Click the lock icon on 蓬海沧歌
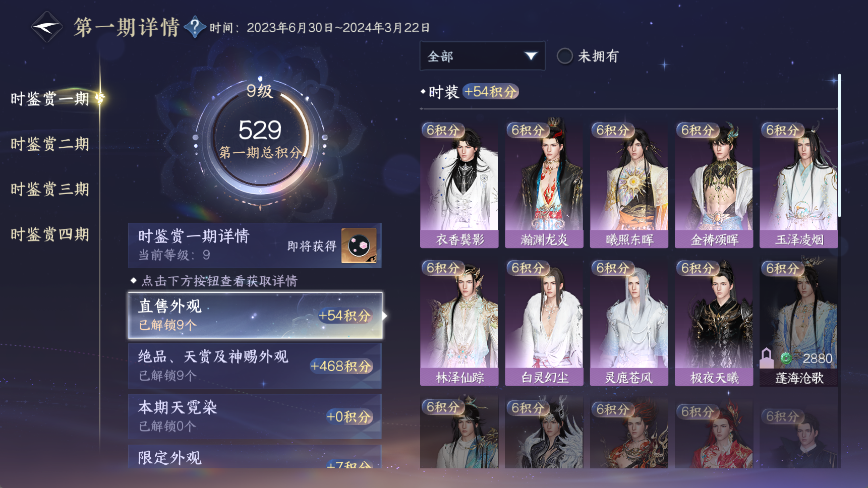Image resolution: width=868 pixels, height=488 pixels. pyautogui.click(x=767, y=358)
